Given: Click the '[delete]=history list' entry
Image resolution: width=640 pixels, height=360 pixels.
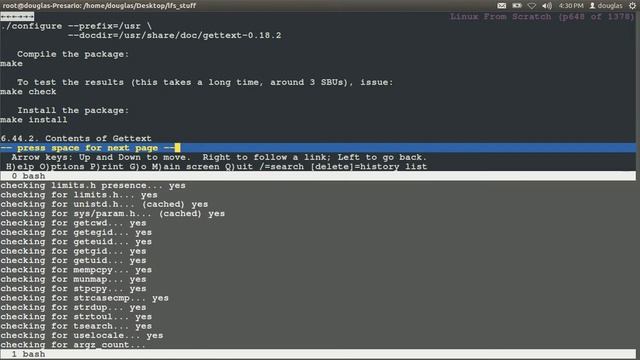Looking at the screenshot, I should [x=369, y=167].
